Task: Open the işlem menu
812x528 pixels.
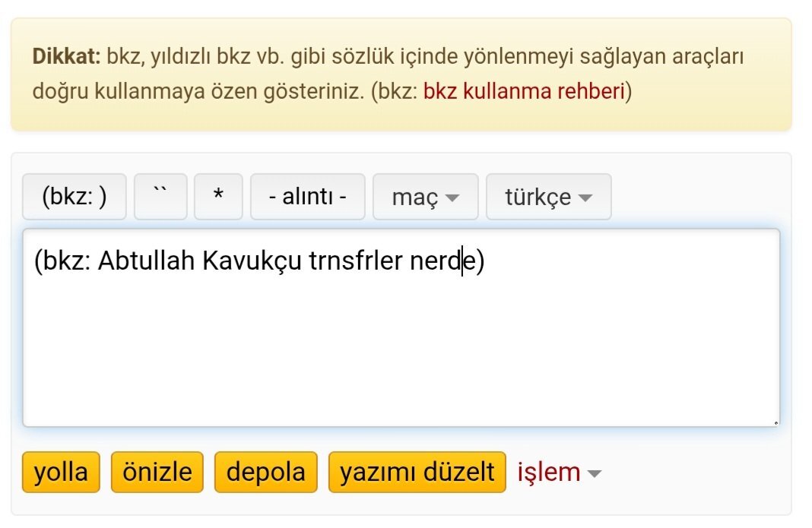Action: pos(559,473)
